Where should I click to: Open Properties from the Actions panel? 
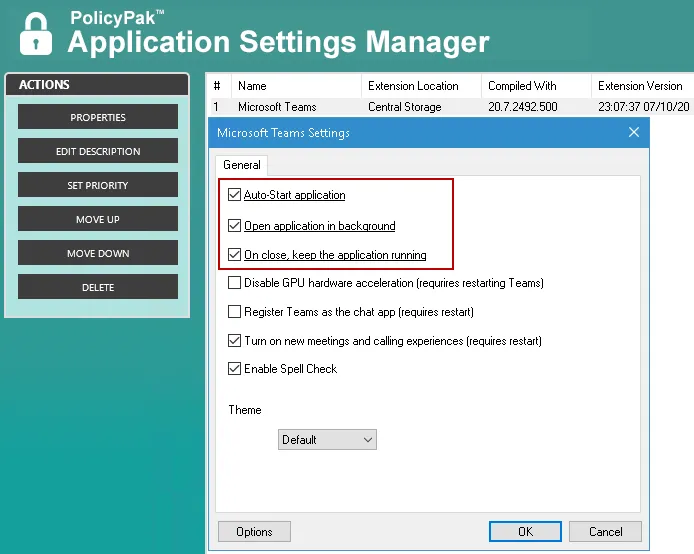click(x=98, y=118)
